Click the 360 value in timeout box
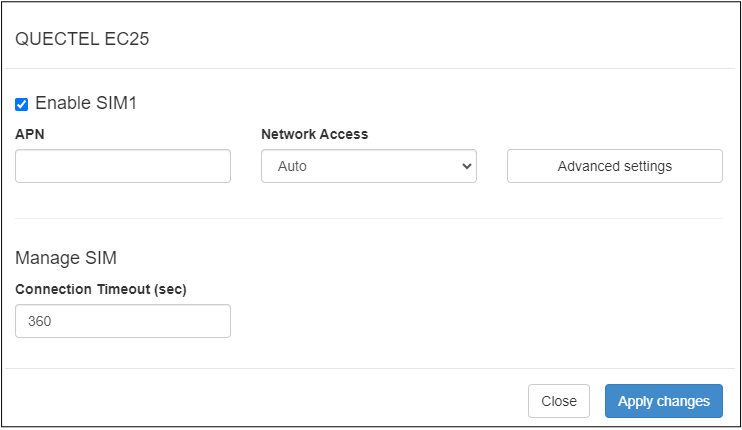Image resolution: width=742 pixels, height=430 pixels. click(x=41, y=321)
